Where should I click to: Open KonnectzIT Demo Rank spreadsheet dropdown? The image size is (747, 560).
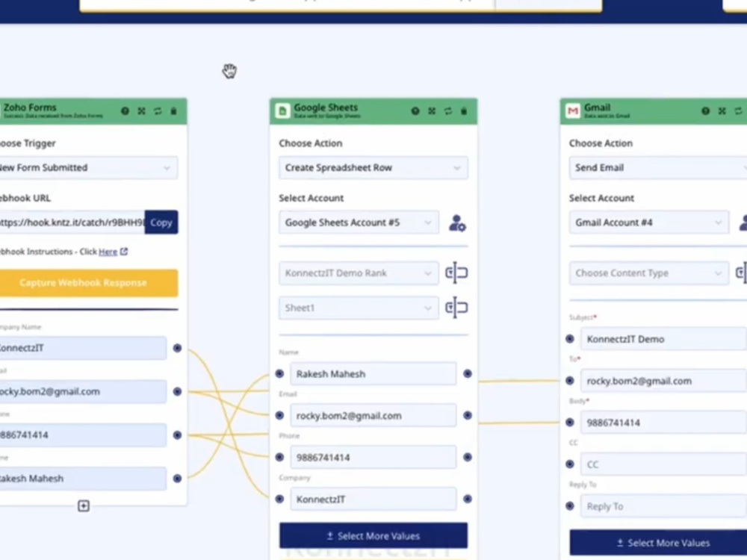359,273
